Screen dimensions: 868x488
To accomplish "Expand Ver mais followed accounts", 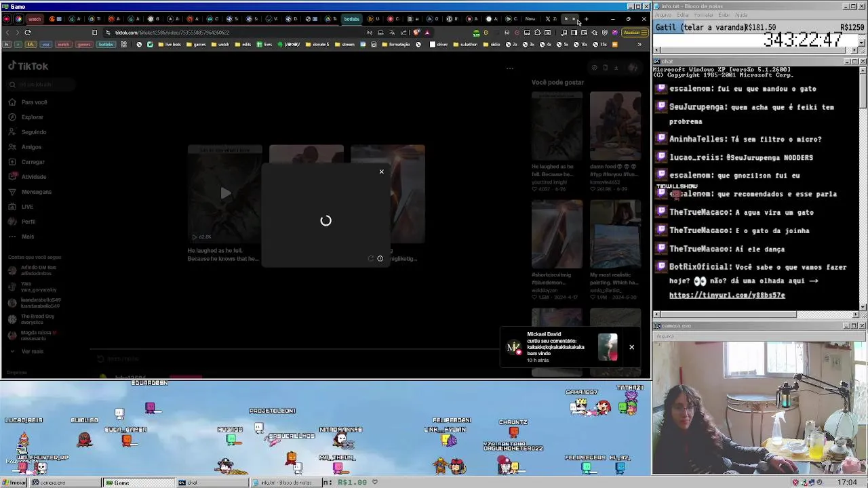I will [32, 351].
